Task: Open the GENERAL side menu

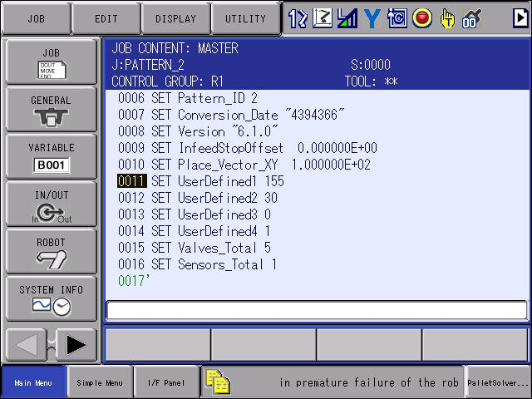Action: click(x=52, y=109)
